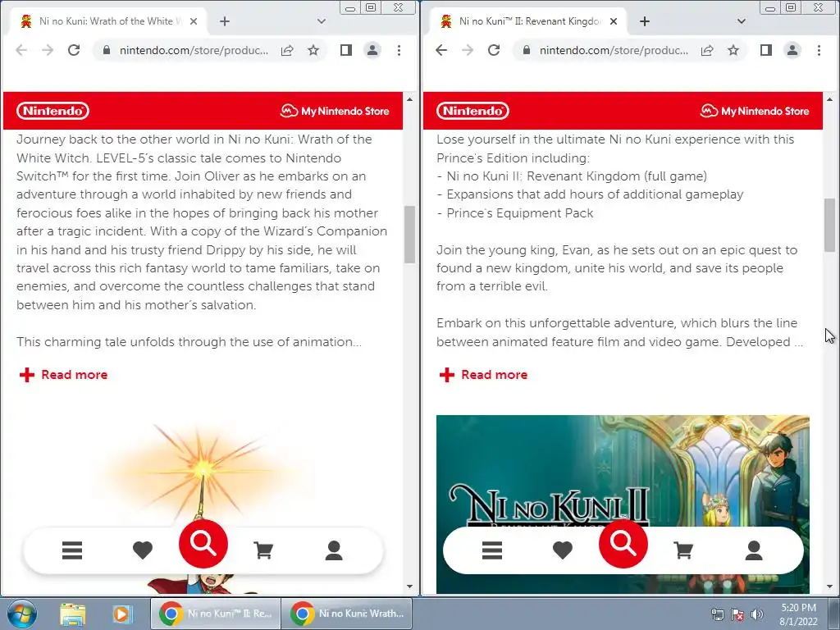This screenshot has width=840, height=630.
Task: Open Chrome profile in left window
Action: 372,50
